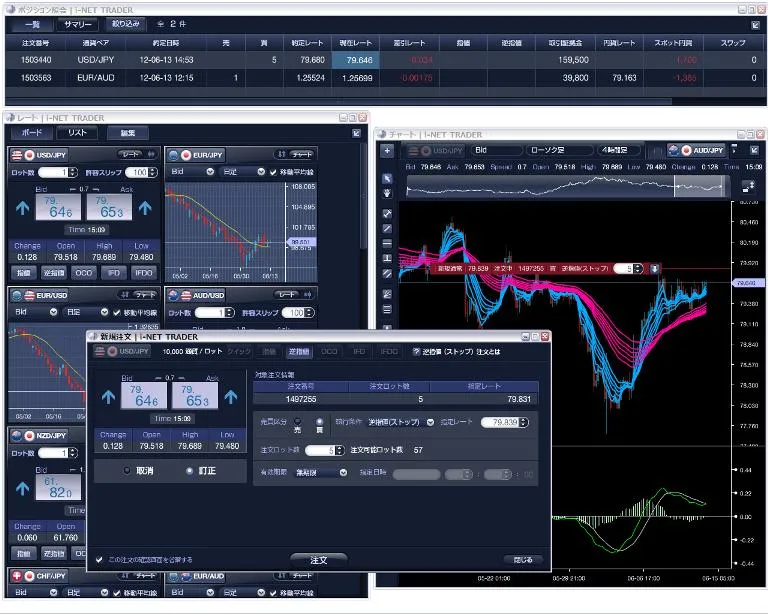
Task: Click the plus icon at chart top-left
Action: [387, 151]
